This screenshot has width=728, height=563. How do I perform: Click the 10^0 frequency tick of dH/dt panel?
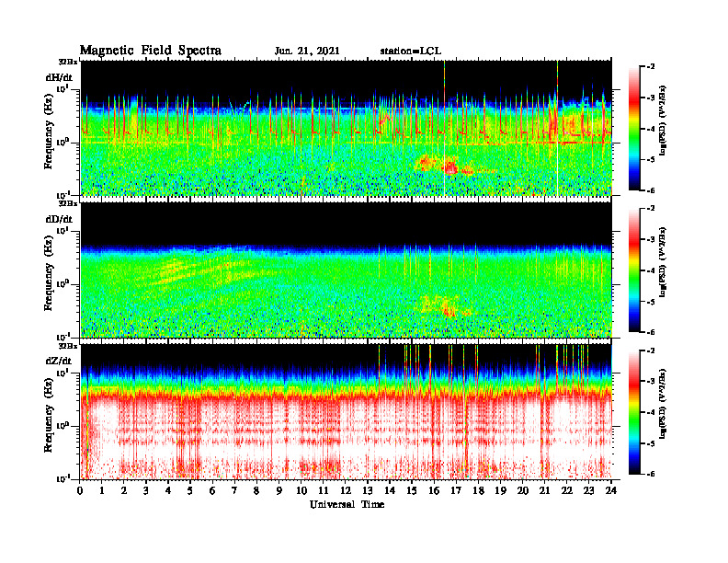pos(63,142)
